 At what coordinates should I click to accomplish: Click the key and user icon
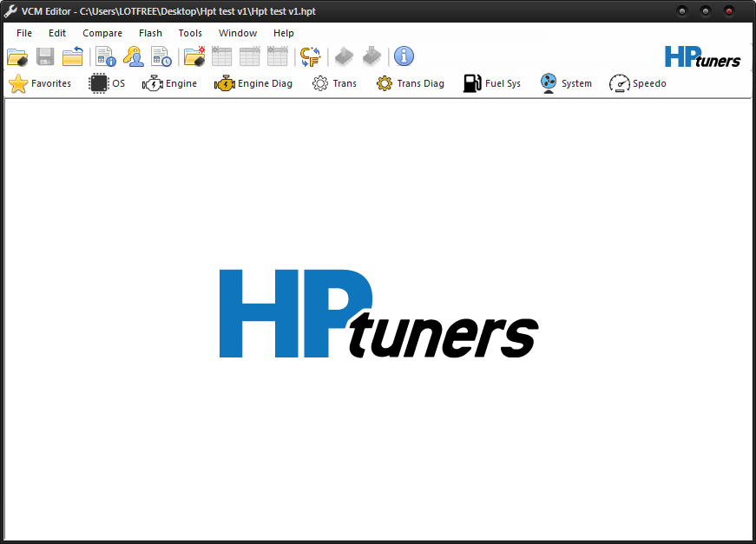pos(133,57)
